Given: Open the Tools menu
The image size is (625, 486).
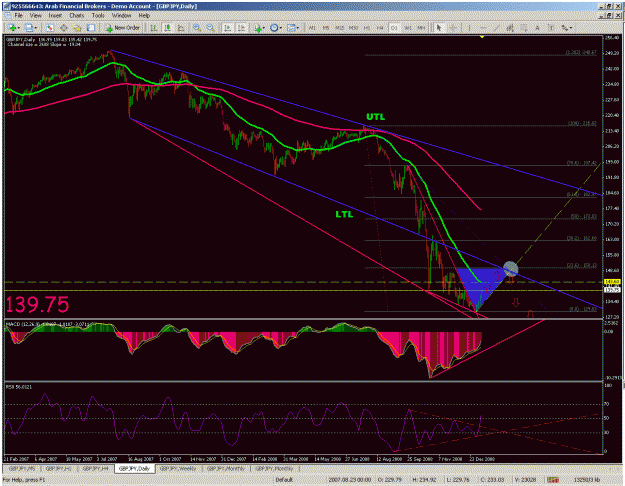Looking at the screenshot, I should pyautogui.click(x=98, y=16).
